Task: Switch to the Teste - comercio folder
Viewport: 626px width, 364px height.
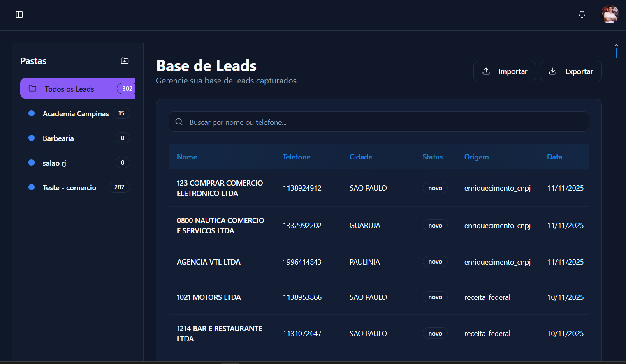Action: (x=69, y=187)
